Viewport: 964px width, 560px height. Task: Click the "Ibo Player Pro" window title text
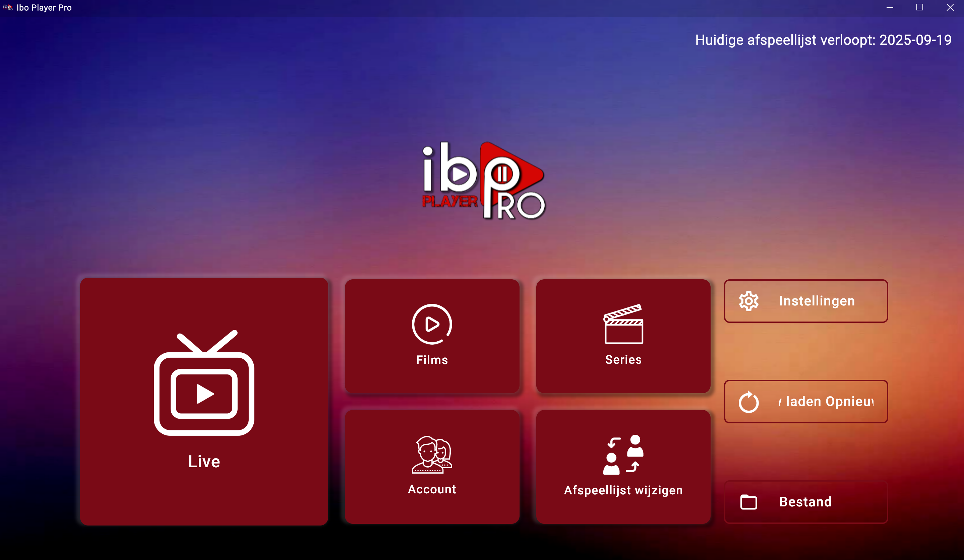[44, 8]
